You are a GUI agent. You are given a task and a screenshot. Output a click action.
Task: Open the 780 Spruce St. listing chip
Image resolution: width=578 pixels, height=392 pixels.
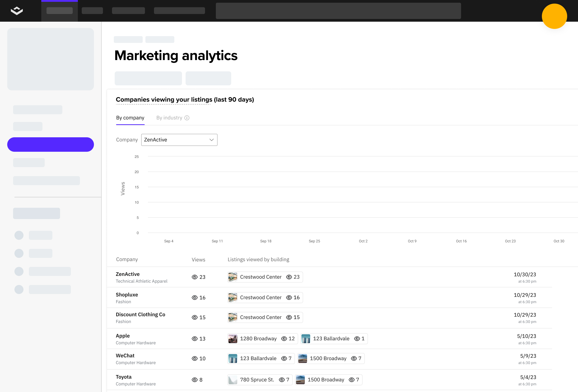coord(260,380)
